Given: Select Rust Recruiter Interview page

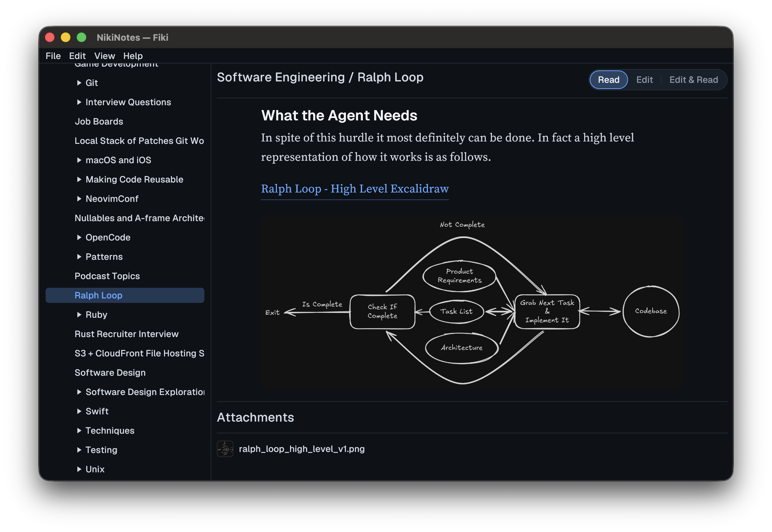Looking at the screenshot, I should tap(126, 334).
